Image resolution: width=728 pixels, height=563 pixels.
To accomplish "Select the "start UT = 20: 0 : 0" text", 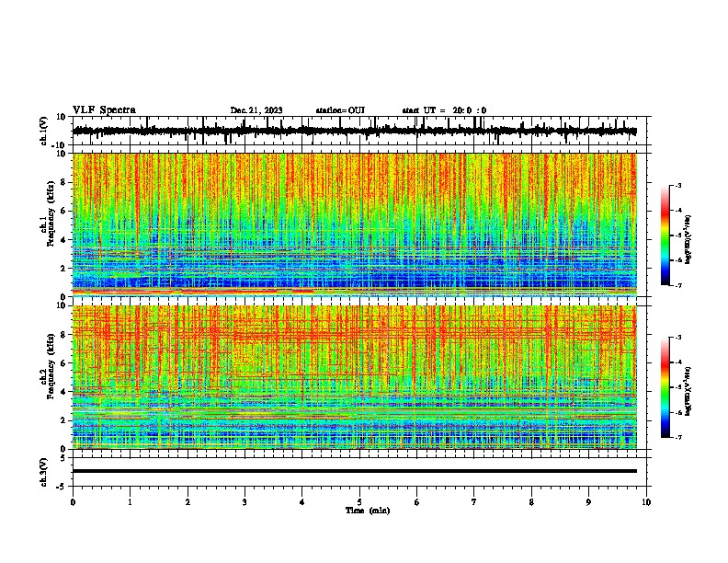I will tap(444, 110).
